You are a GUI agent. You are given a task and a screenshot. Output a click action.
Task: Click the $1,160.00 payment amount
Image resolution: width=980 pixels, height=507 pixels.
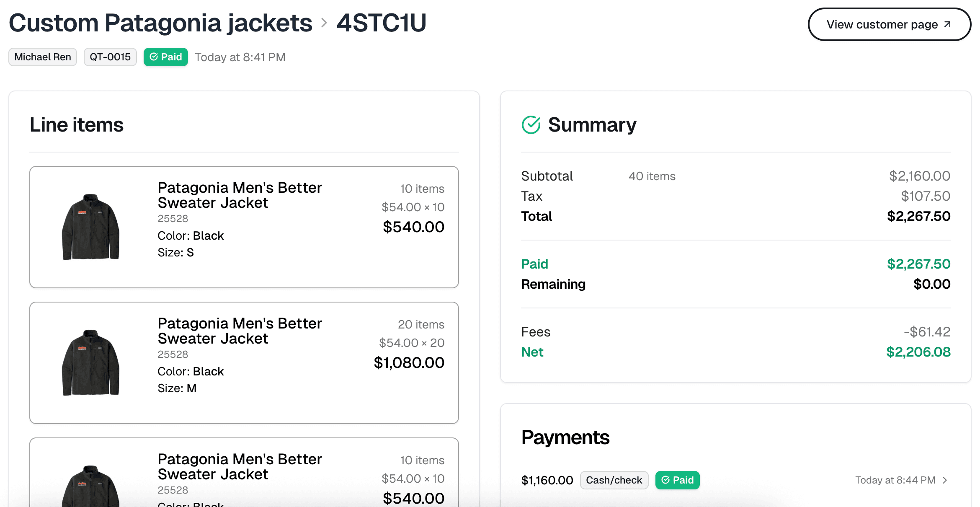coord(547,480)
